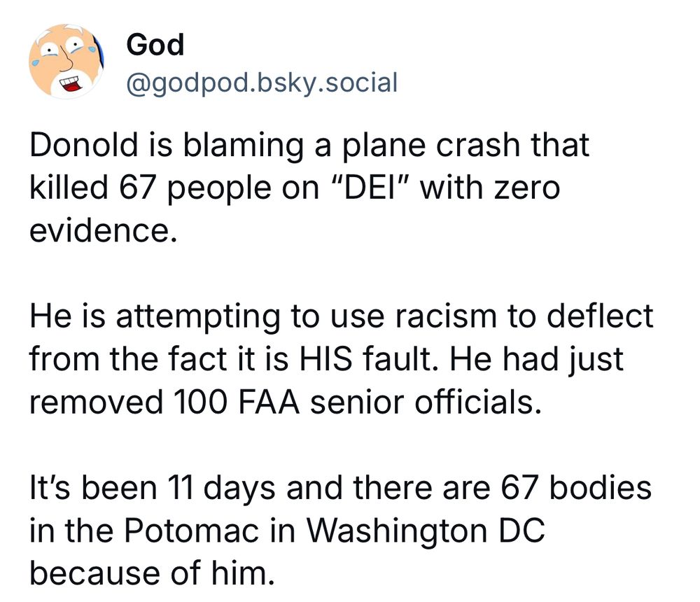
Task: Click the word Donold
Action: pyautogui.click(x=84, y=145)
